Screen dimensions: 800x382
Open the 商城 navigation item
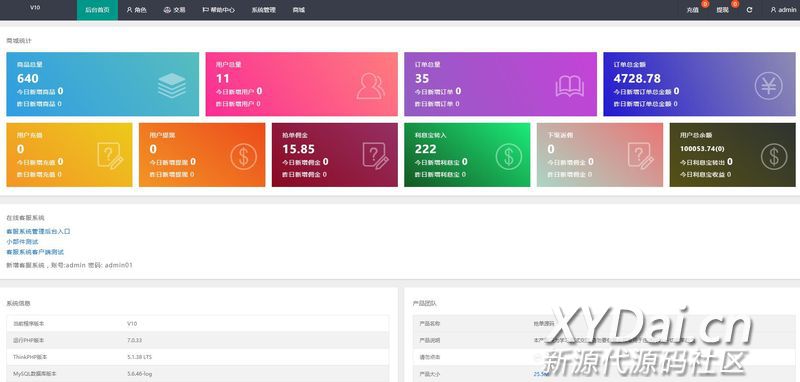[298, 10]
